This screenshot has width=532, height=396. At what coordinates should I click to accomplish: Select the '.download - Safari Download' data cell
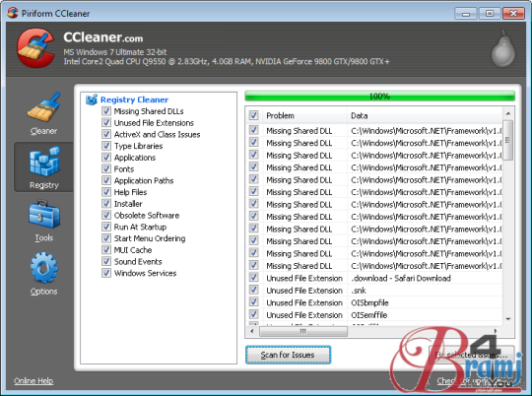pos(401,278)
